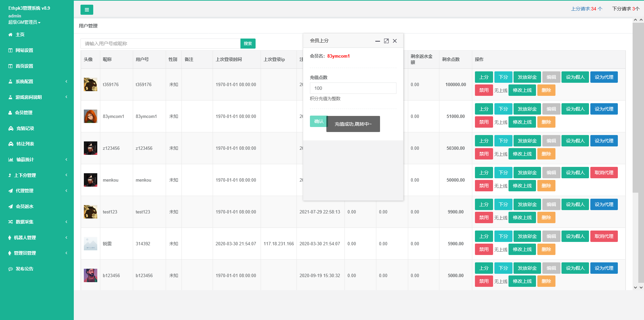Open the 上分请求 notifications link
The image size is (644, 320).
586,9
